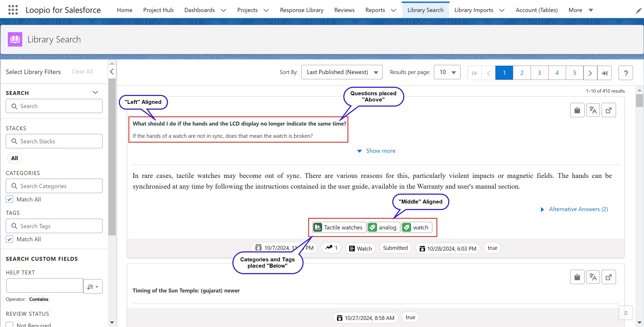Click the translate icon on first result

593,110
